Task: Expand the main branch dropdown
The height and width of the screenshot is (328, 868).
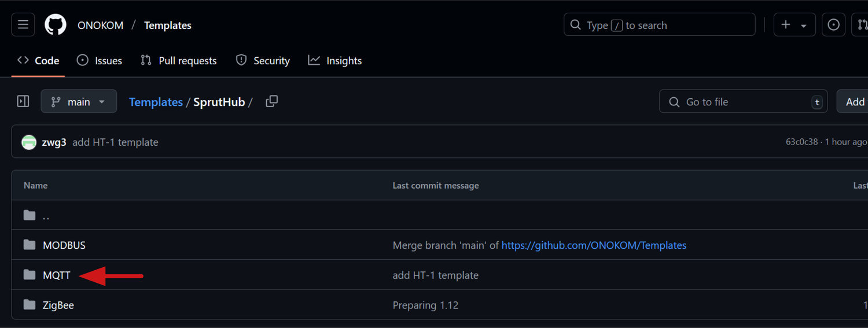Action: (79, 102)
